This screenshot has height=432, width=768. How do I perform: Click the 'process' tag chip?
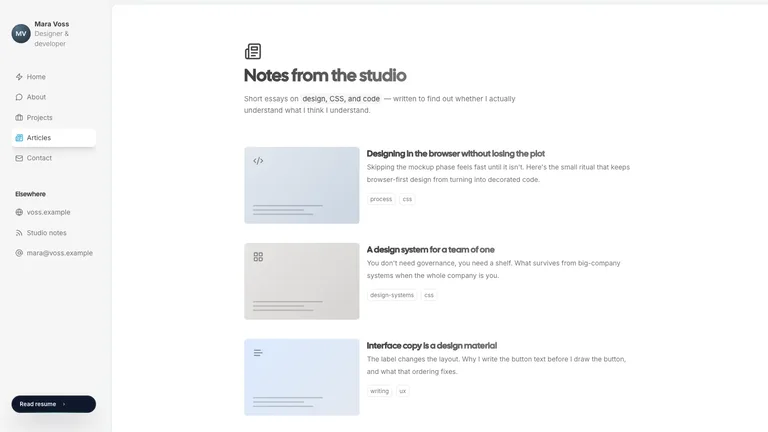tap(381, 199)
